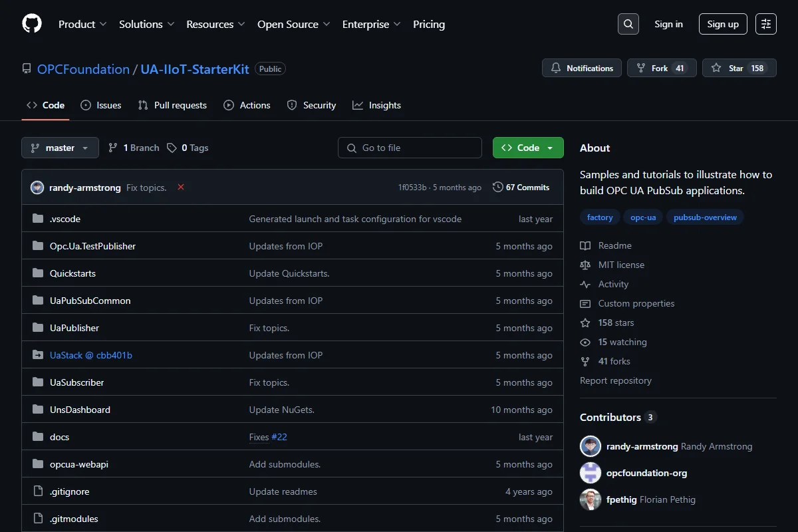Open the master branch dropdown

point(60,148)
